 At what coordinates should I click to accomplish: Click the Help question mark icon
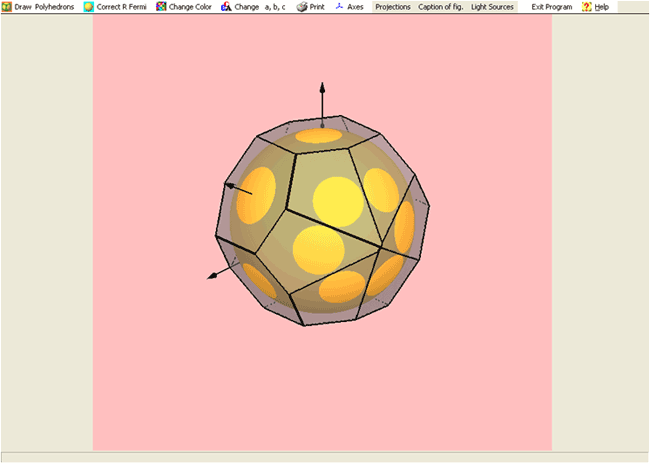(587, 7)
